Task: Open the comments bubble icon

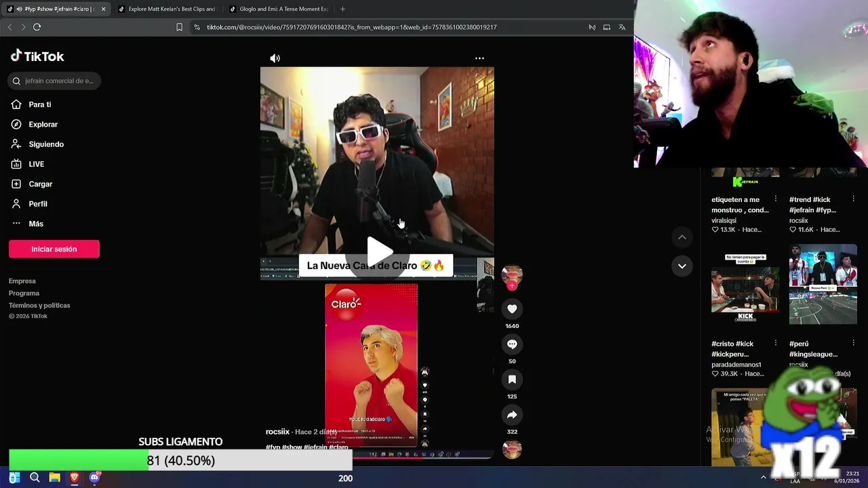Action: tap(512, 344)
